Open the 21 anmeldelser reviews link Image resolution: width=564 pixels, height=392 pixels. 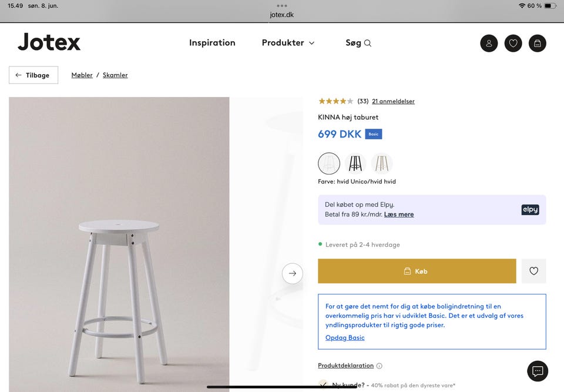(393, 101)
